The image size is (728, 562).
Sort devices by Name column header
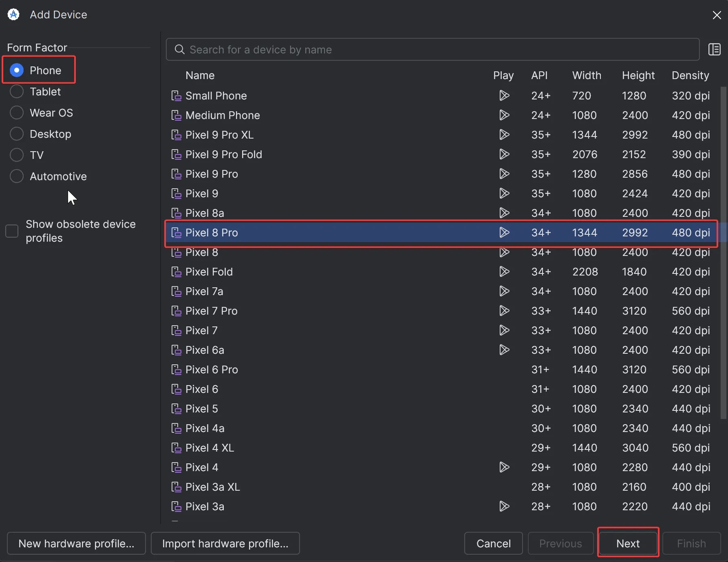click(200, 75)
